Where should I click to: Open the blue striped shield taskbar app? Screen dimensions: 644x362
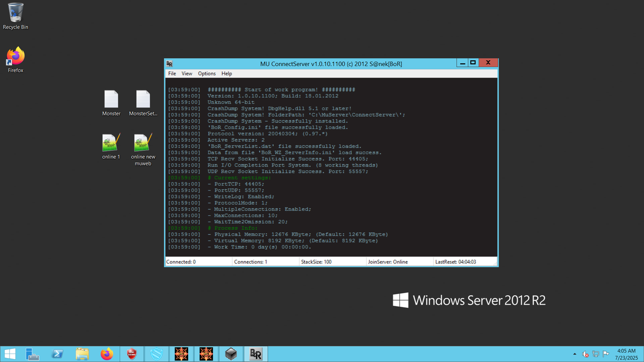point(156,354)
